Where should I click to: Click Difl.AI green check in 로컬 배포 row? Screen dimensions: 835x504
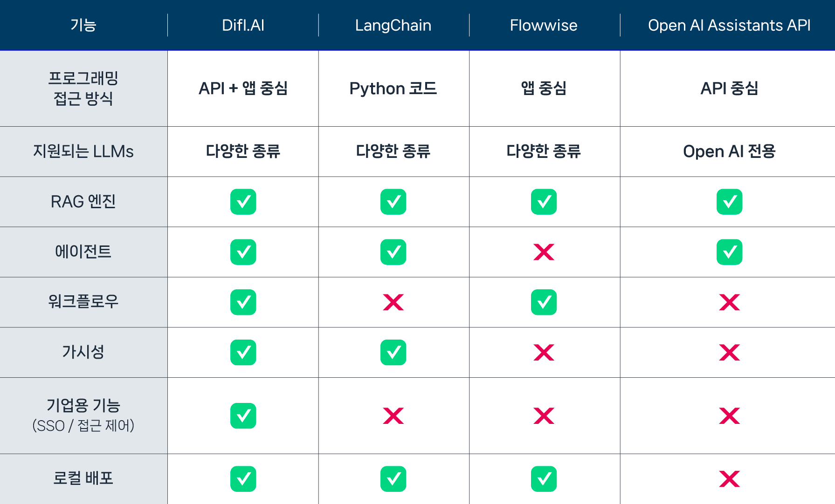(243, 479)
